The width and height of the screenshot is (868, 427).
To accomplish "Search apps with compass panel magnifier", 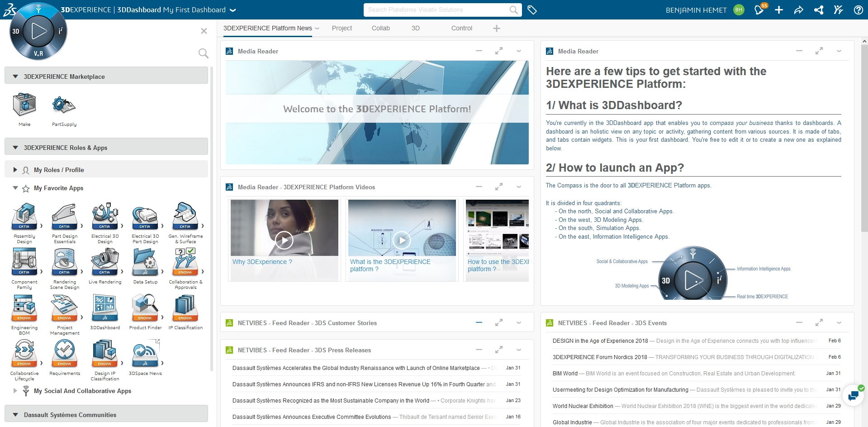I will 204,53.
